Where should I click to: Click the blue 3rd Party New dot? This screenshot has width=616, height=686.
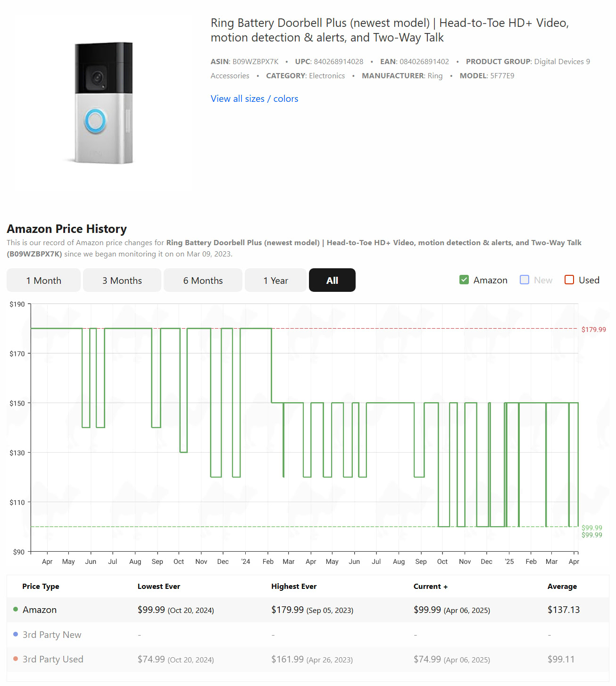(16, 635)
